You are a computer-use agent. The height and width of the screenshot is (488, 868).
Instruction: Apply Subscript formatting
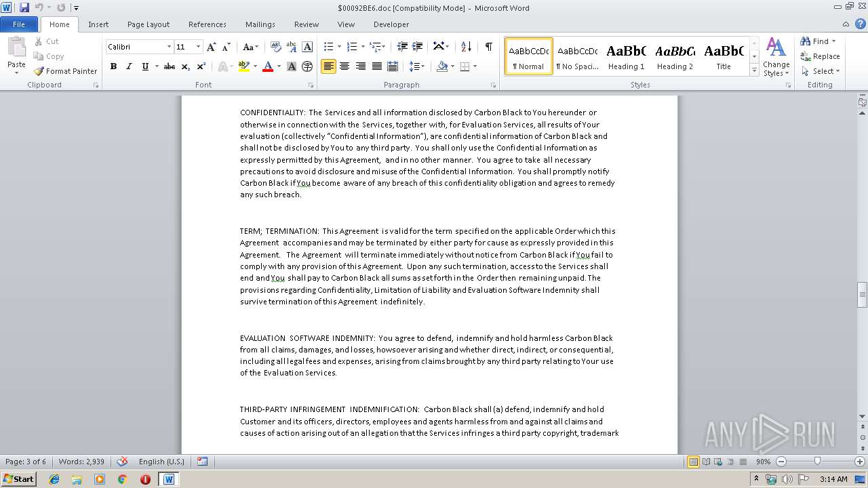[x=185, y=66]
